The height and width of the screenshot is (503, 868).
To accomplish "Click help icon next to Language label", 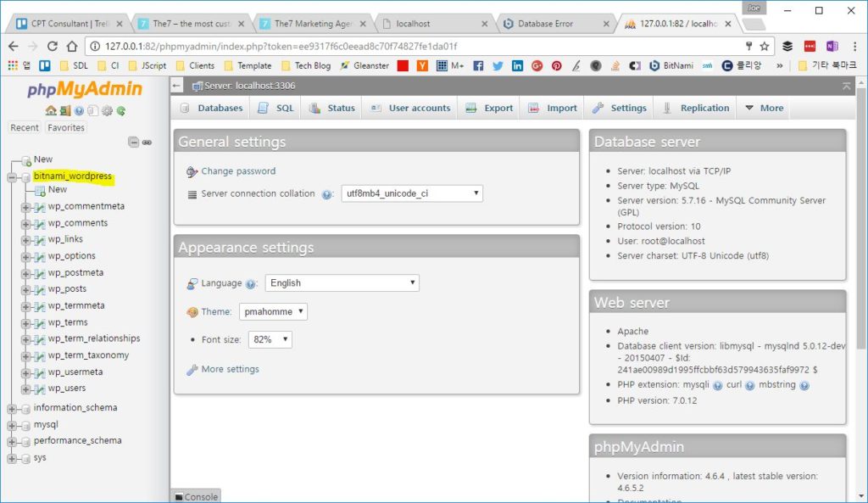I will [x=251, y=284].
